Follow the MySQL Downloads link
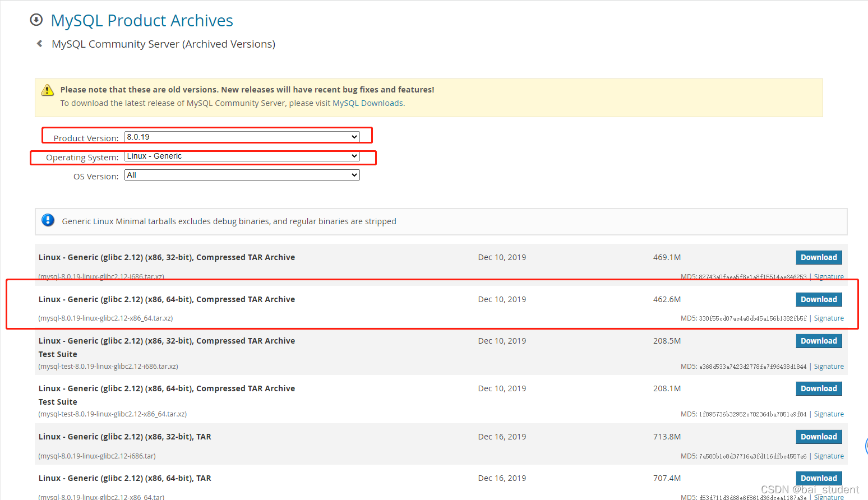Image resolution: width=868 pixels, height=500 pixels. pos(368,103)
